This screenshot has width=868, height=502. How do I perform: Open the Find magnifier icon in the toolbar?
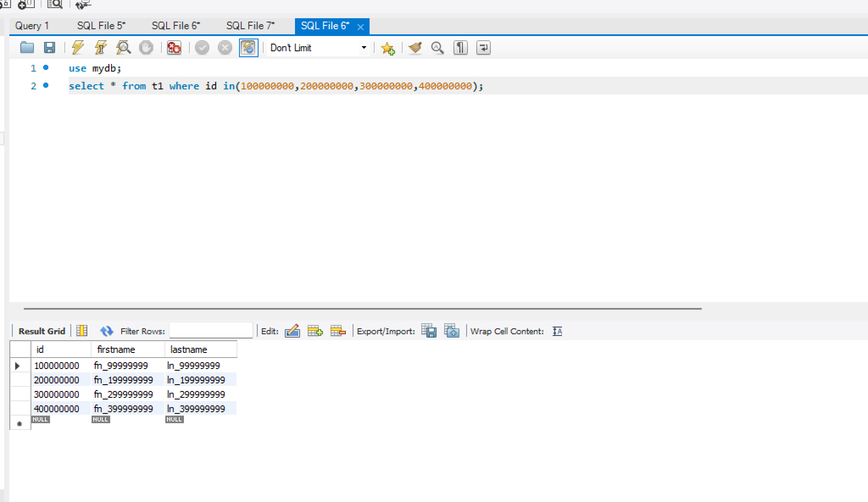pyautogui.click(x=437, y=48)
